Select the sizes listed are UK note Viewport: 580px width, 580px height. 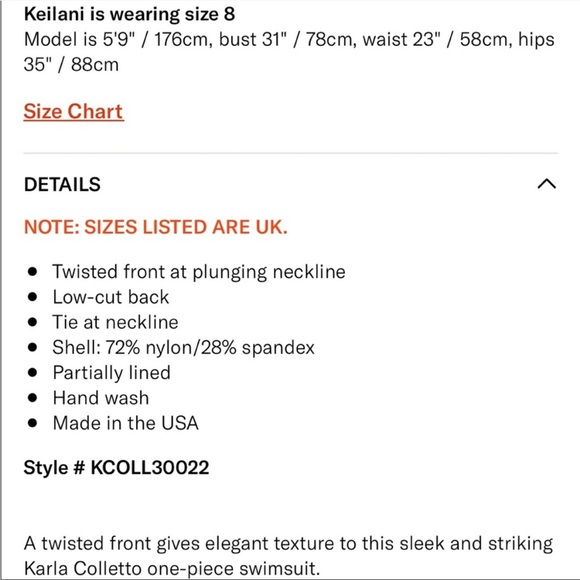(x=156, y=227)
